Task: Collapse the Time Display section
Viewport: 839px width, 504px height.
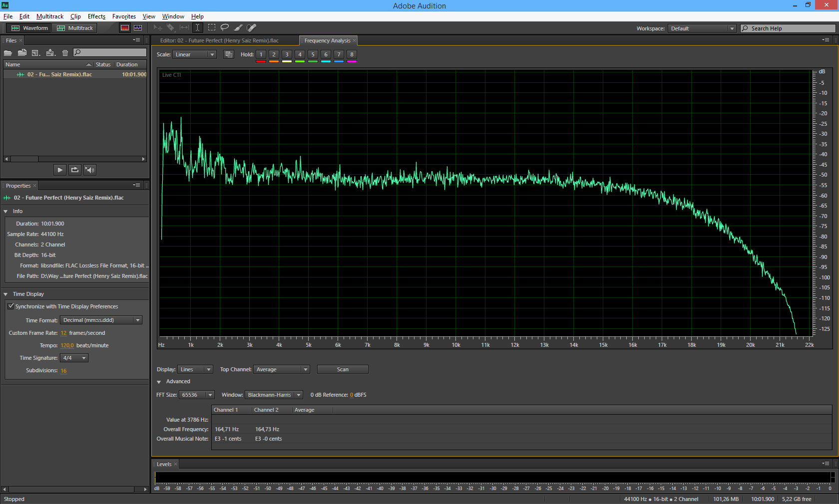Action: (x=6, y=294)
